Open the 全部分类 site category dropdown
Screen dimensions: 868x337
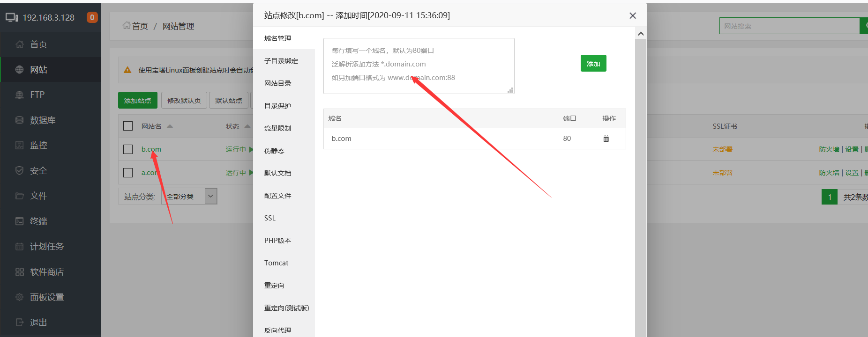click(189, 197)
